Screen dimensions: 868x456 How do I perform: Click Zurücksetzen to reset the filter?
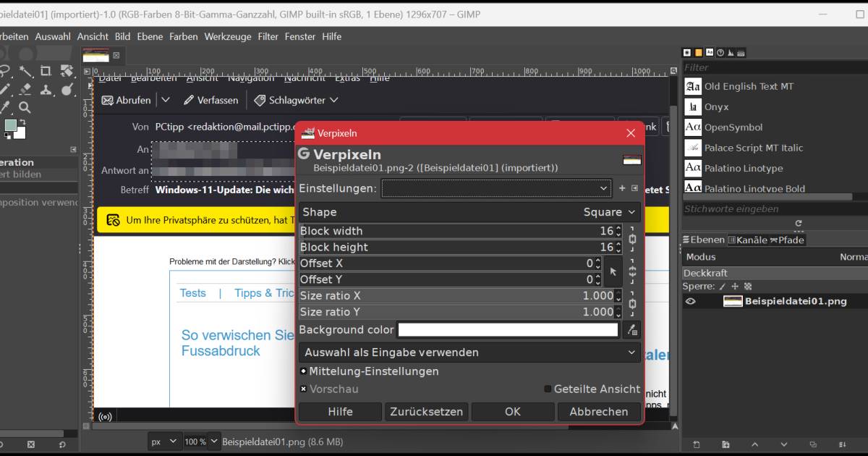(x=425, y=411)
